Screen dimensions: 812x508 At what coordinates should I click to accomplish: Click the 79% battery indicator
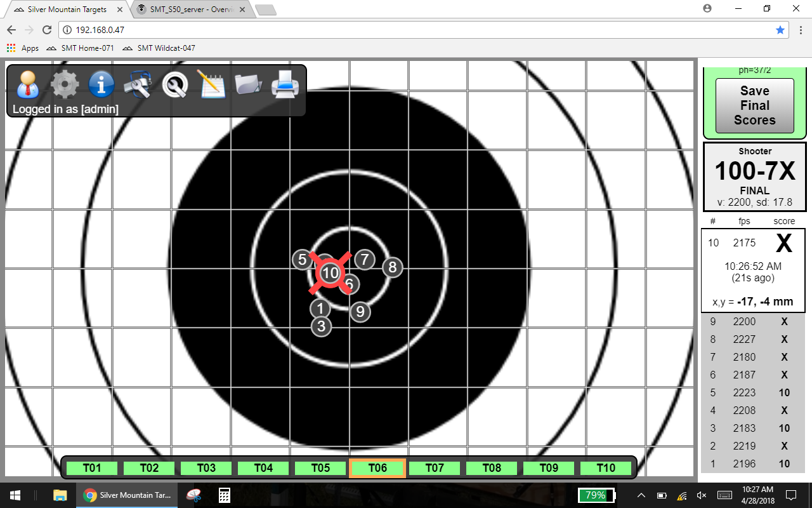(x=596, y=495)
